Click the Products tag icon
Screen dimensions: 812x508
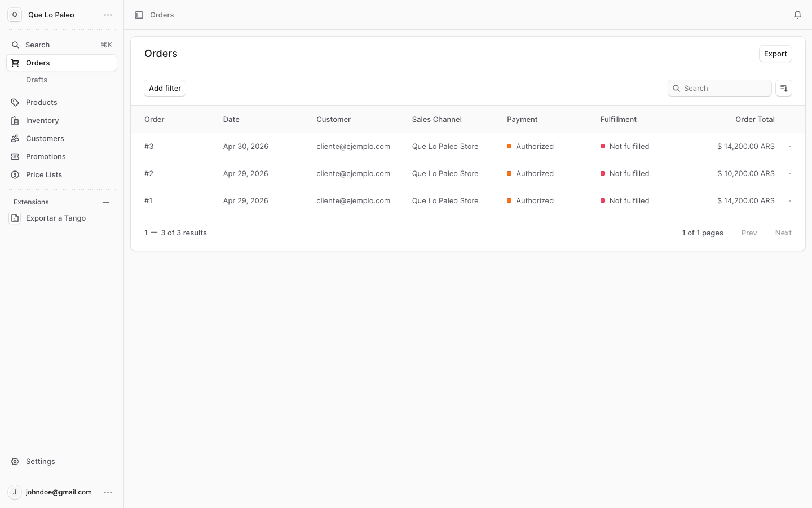pos(15,102)
